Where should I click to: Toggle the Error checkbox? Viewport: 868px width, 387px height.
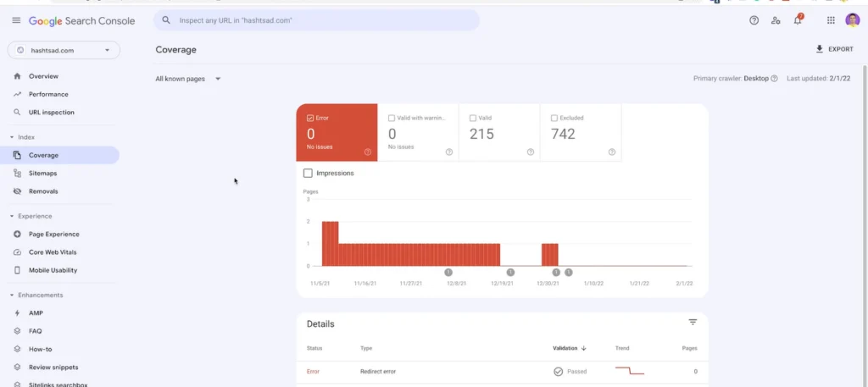[x=310, y=118]
